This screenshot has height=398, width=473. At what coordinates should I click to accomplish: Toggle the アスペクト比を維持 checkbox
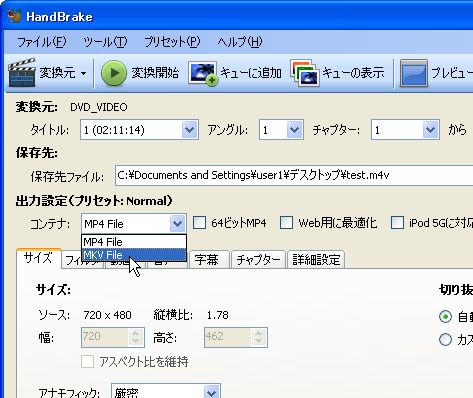pyautogui.click(x=88, y=361)
